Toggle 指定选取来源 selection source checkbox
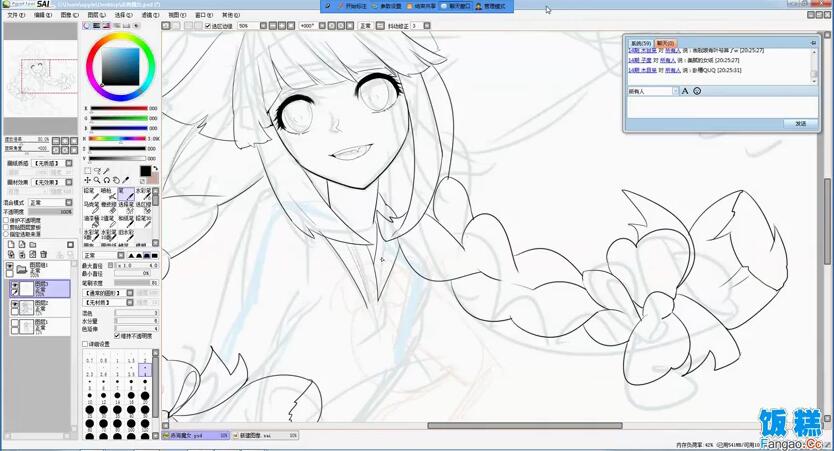The height and width of the screenshot is (451, 834). click(x=6, y=234)
